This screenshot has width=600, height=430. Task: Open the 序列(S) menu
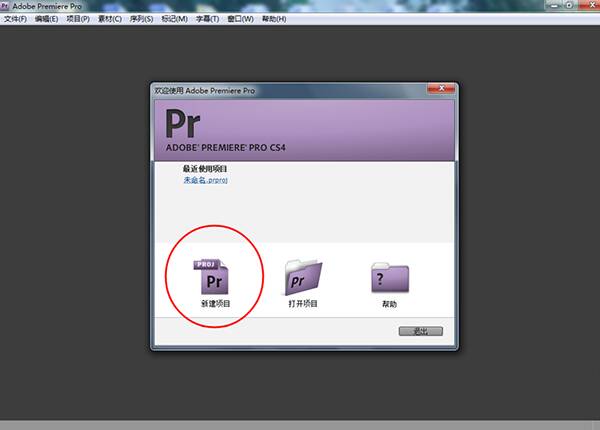[x=141, y=19]
